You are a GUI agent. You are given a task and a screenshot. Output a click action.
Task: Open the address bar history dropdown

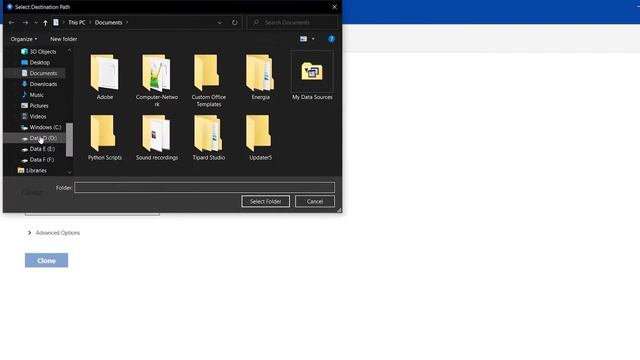[x=220, y=22]
